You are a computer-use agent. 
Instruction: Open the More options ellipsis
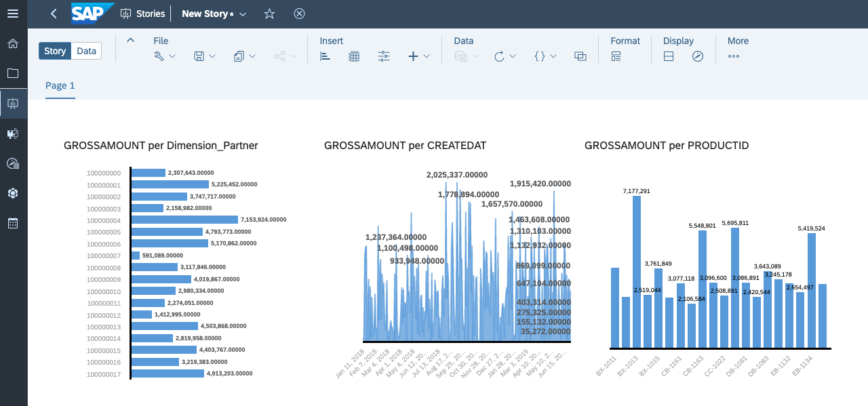[733, 56]
